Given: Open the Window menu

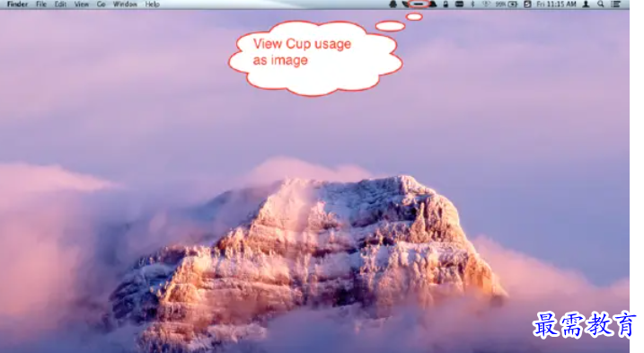Looking at the screenshot, I should (x=125, y=4).
